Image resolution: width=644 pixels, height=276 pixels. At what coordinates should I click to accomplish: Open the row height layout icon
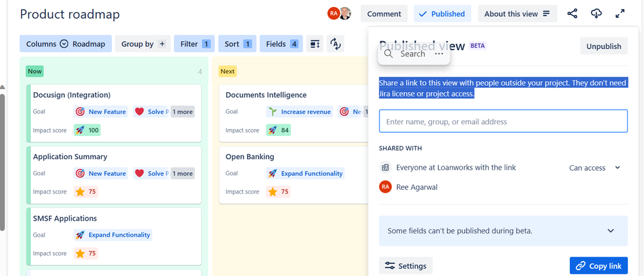click(x=315, y=44)
